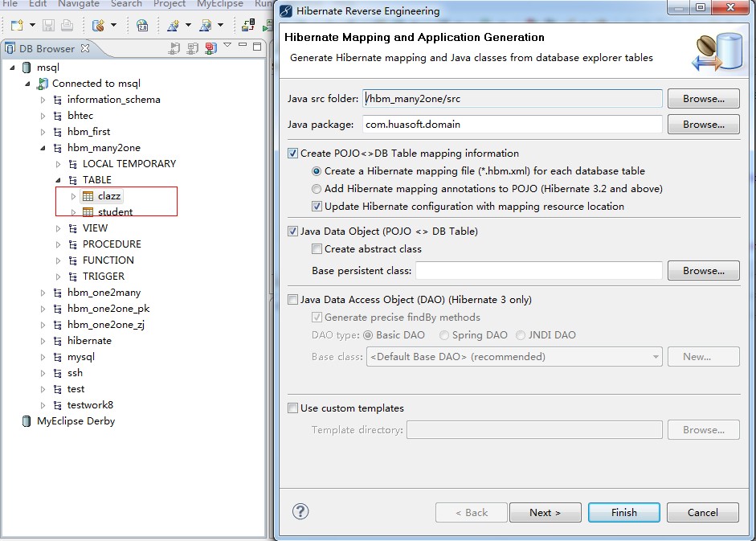The height and width of the screenshot is (541, 756).
Task: Collapse the TABLE node
Action: click(x=59, y=180)
